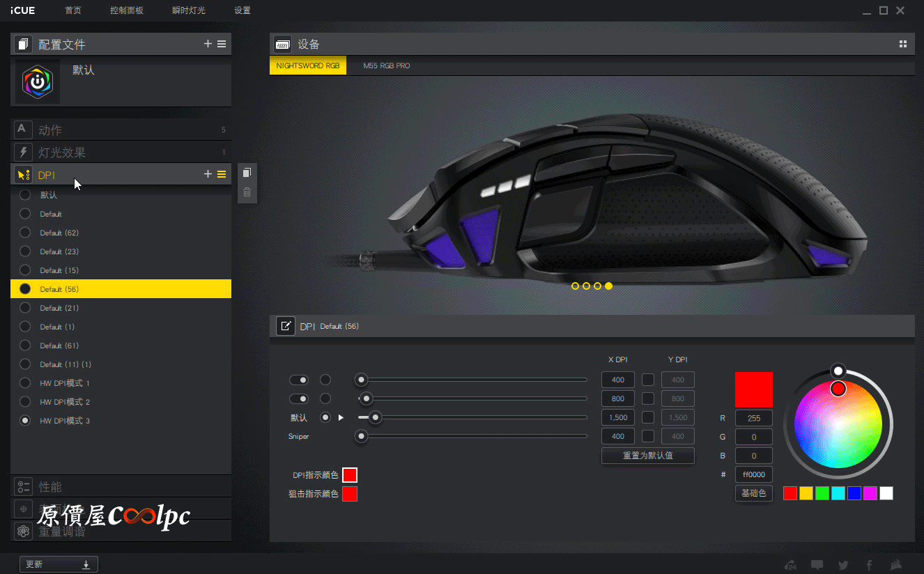This screenshot has height=574, width=924.
Task: Click the Basic colors (基础色) button
Action: pyautogui.click(x=754, y=493)
